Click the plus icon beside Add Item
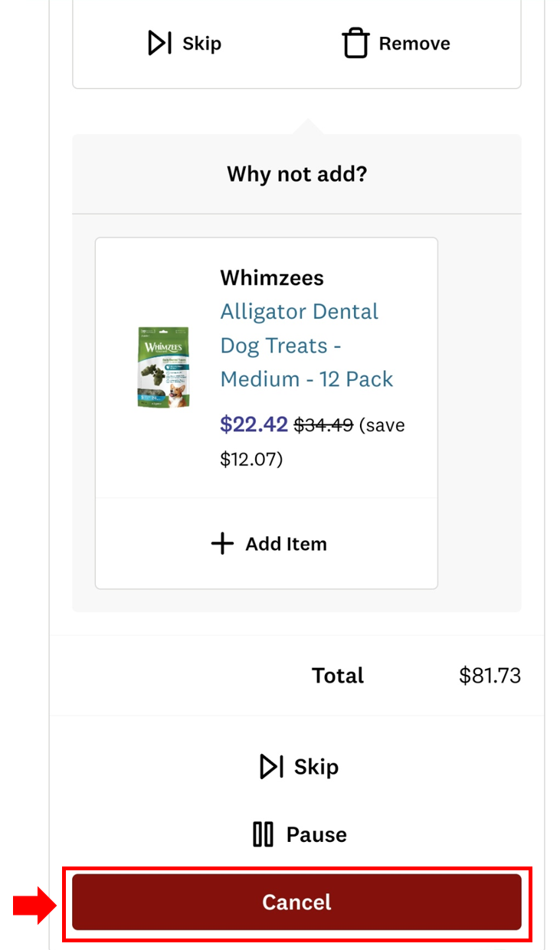The height and width of the screenshot is (950, 560). [222, 544]
